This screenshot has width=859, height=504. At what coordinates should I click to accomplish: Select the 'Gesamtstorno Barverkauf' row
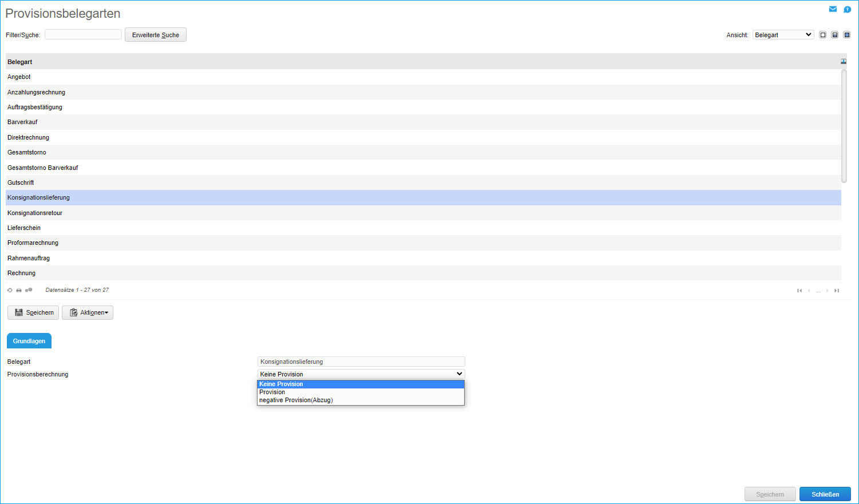tap(423, 168)
